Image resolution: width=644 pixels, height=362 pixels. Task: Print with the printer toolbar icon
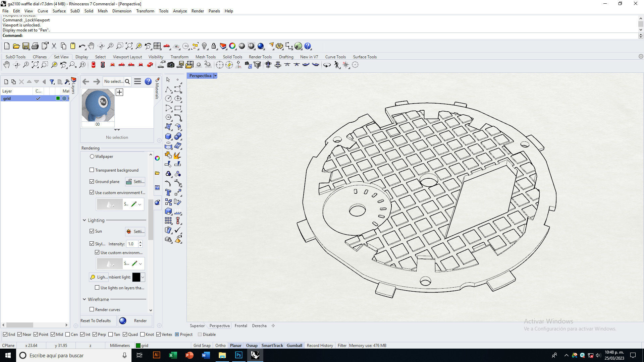tap(35, 46)
